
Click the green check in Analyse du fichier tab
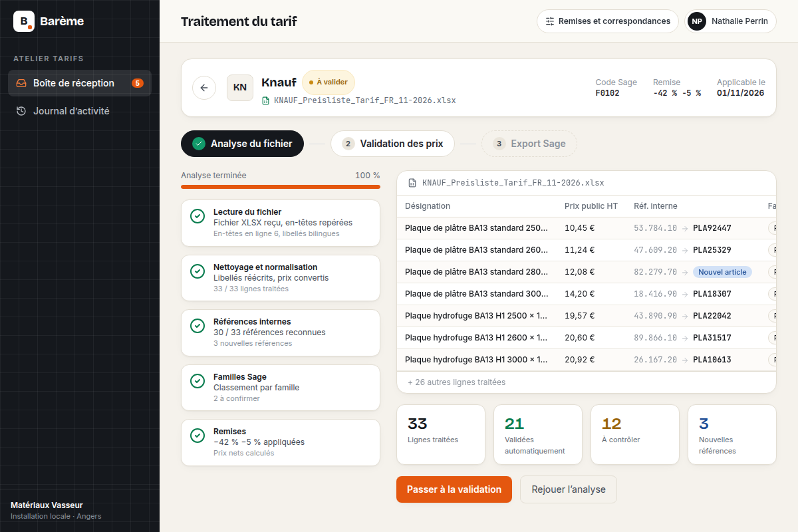(x=199, y=144)
